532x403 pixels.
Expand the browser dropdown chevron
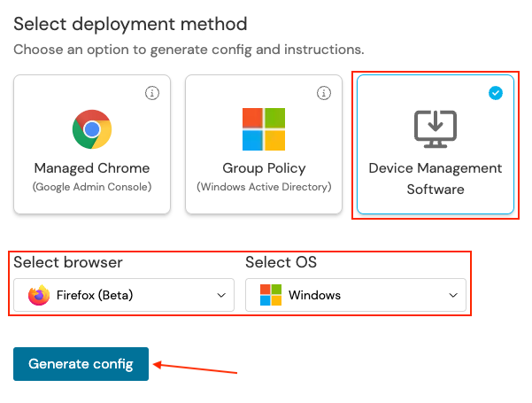coord(221,295)
